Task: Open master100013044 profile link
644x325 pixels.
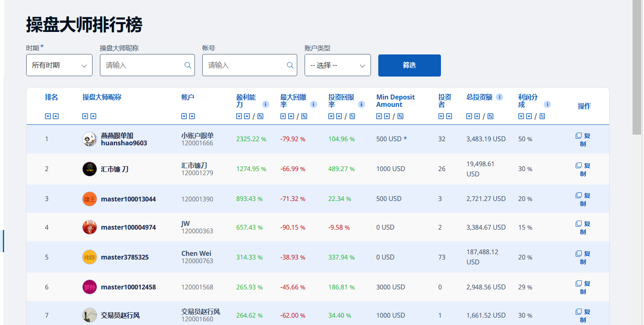Action: click(129, 199)
